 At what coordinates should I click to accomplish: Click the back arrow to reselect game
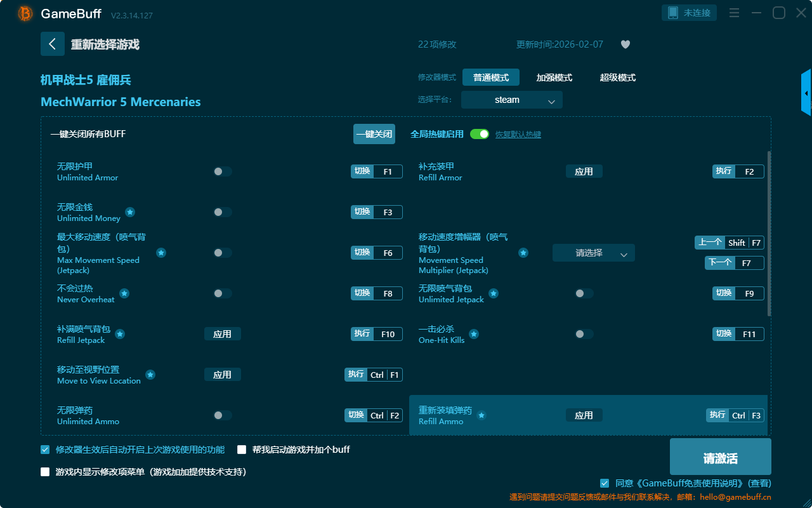click(x=53, y=44)
